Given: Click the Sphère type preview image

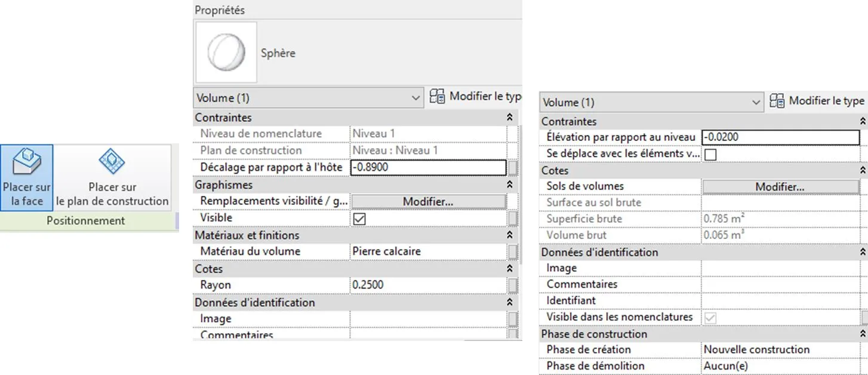Looking at the screenshot, I should click(x=226, y=52).
